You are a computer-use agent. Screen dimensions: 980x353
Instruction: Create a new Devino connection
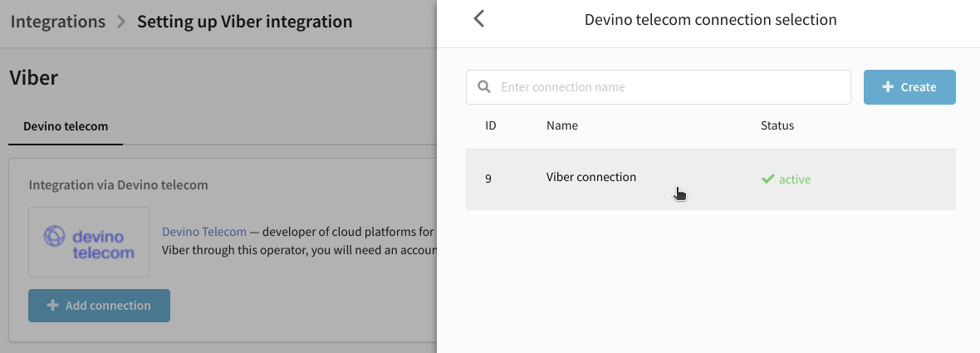tap(909, 87)
